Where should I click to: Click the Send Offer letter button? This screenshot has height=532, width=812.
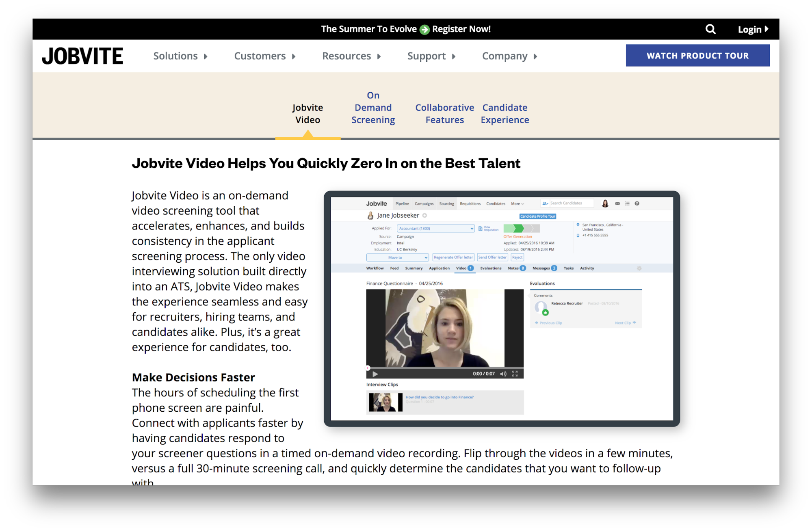pos(492,257)
